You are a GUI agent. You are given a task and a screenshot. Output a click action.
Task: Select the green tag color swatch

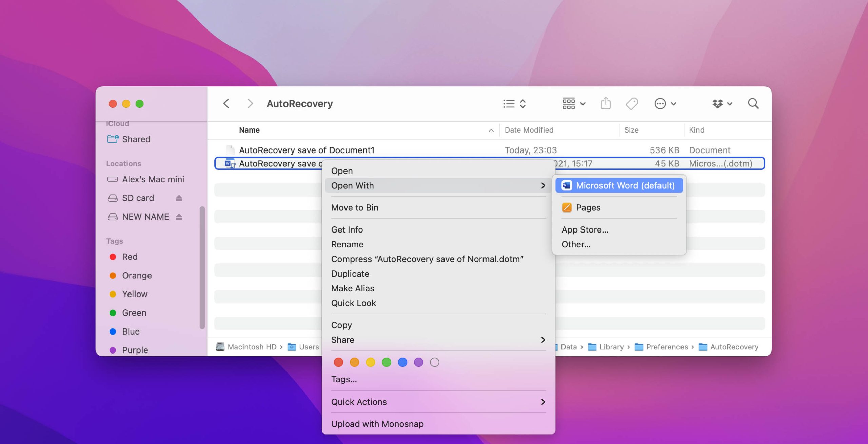click(386, 362)
